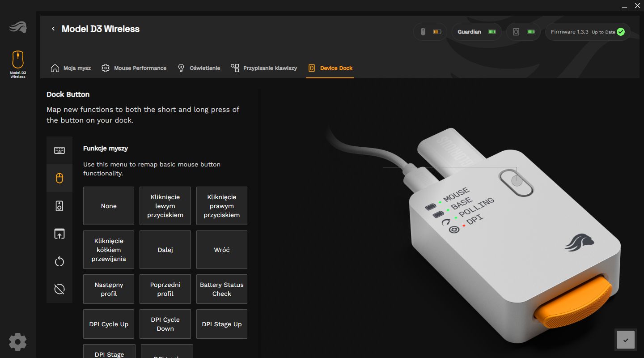
Task: Assign Kliknięcie lewym przyciskiem function
Action: [x=165, y=206]
